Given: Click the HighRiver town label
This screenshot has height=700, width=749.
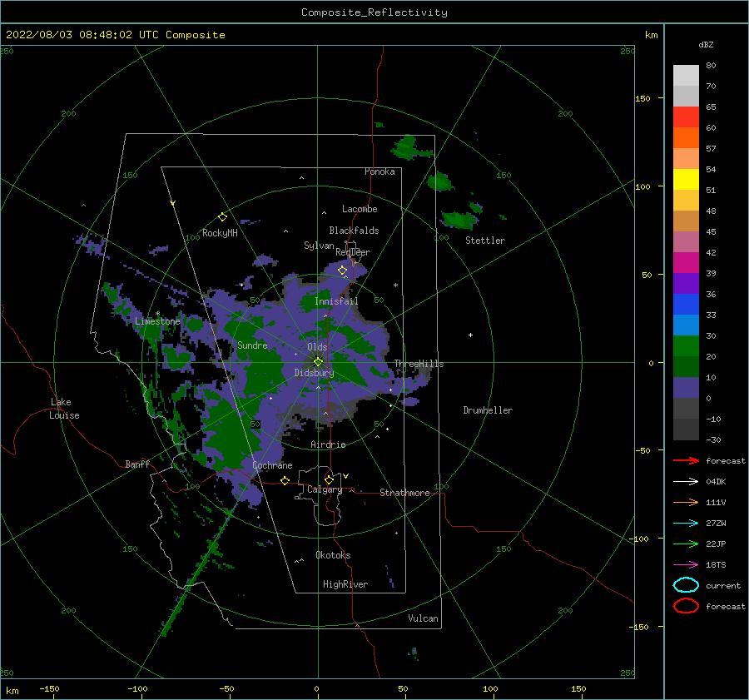Looking at the screenshot, I should pyautogui.click(x=345, y=584).
